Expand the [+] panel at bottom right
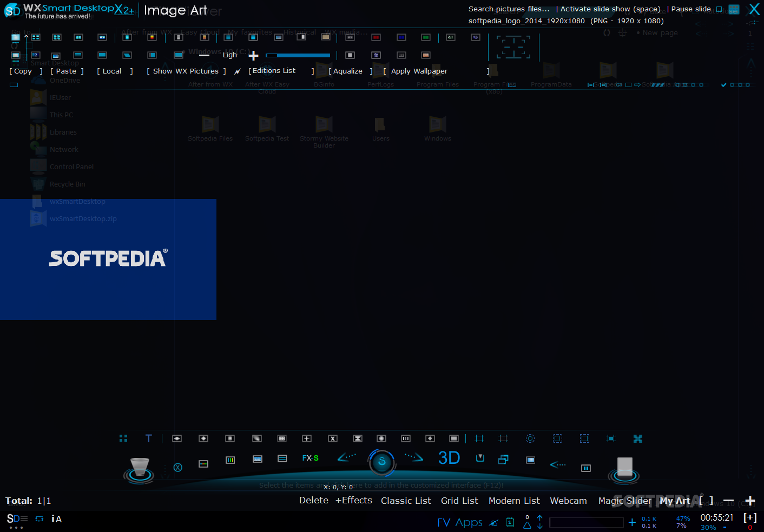 point(750,517)
